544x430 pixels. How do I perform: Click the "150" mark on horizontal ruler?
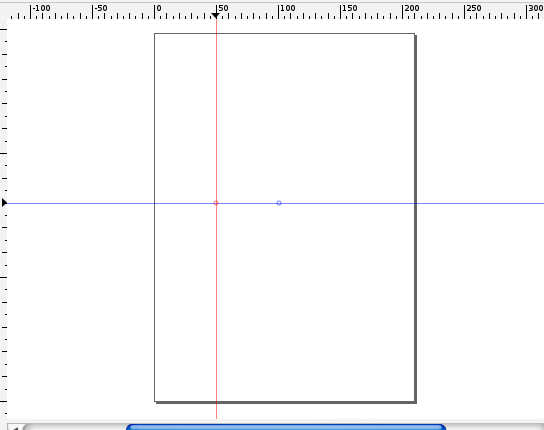click(x=350, y=8)
